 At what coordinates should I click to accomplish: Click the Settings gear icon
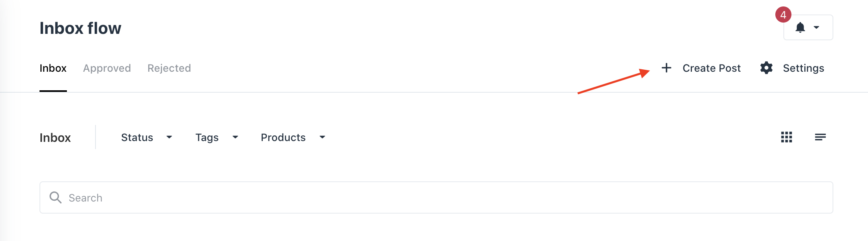[766, 68]
